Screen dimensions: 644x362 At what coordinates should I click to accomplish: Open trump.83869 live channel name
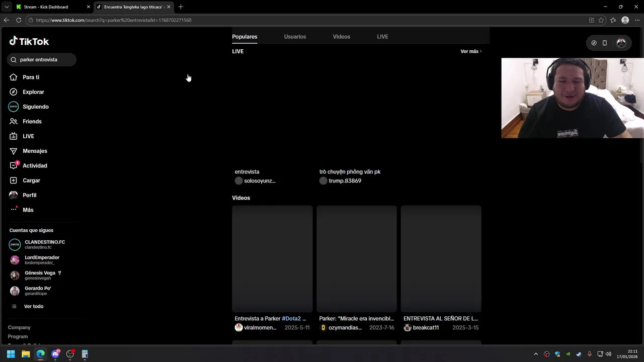tap(345, 181)
